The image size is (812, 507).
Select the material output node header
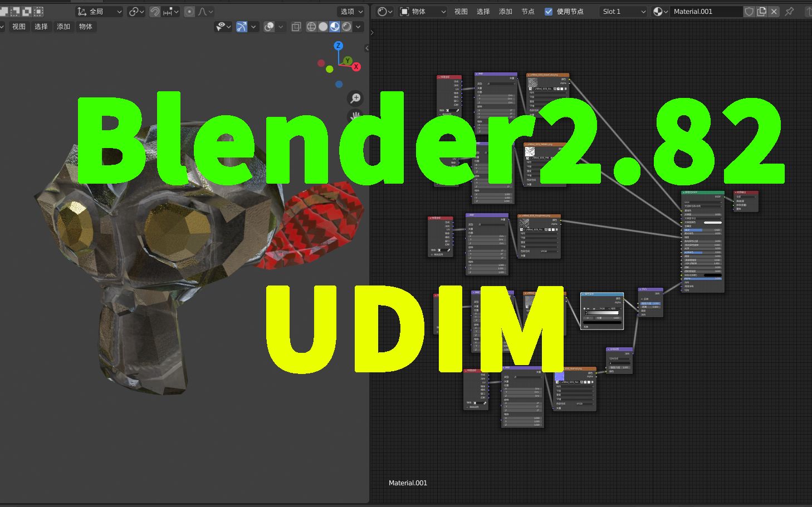coord(746,193)
